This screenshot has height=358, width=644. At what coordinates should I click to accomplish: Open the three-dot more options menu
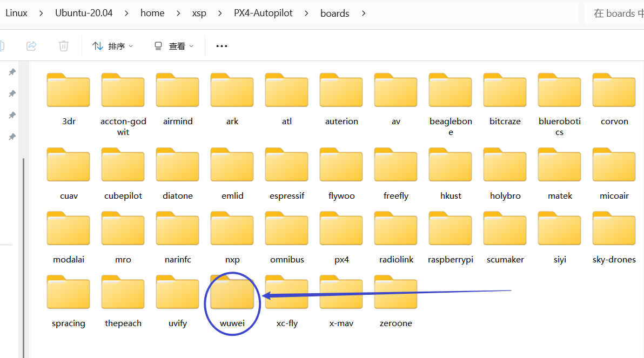pos(222,46)
